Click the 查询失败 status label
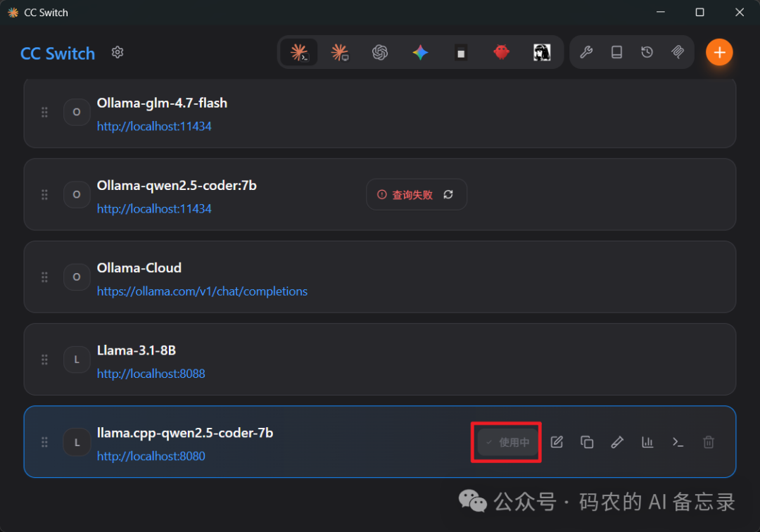 [412, 195]
